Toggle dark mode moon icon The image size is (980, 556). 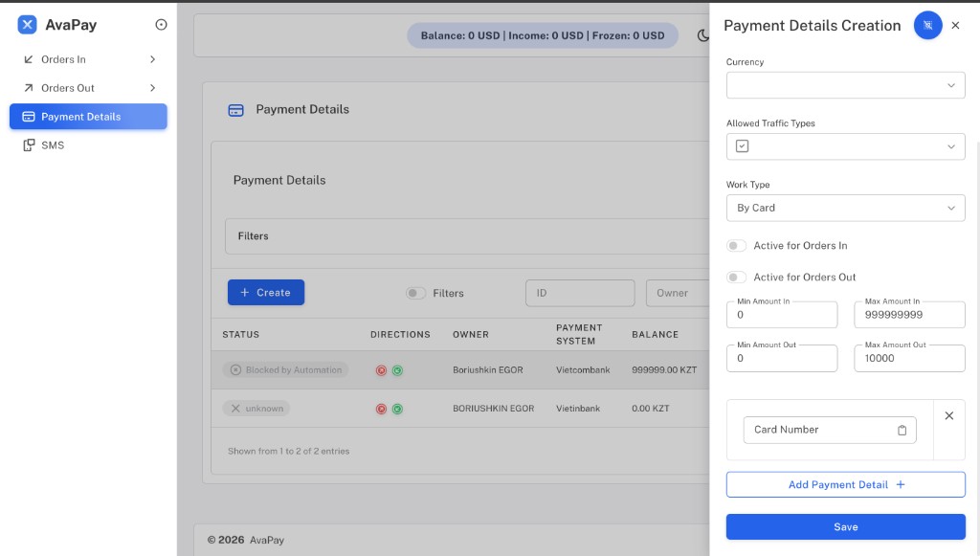[x=703, y=35]
